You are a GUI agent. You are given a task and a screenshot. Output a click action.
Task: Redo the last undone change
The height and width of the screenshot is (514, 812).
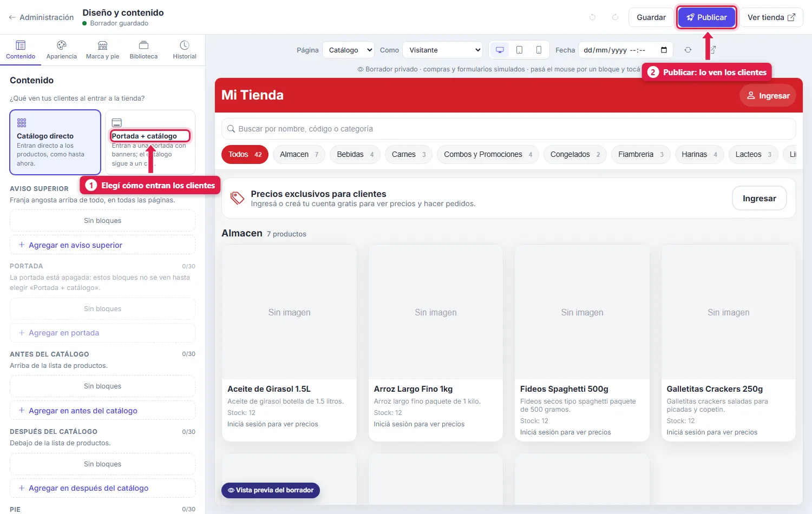coord(615,17)
